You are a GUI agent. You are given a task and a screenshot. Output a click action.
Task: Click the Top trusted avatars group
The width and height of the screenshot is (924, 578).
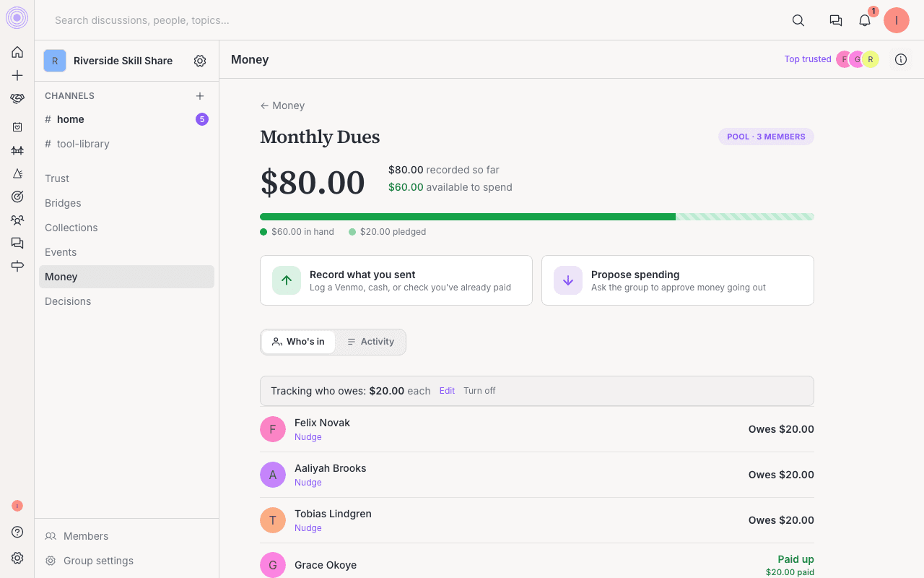858,59
